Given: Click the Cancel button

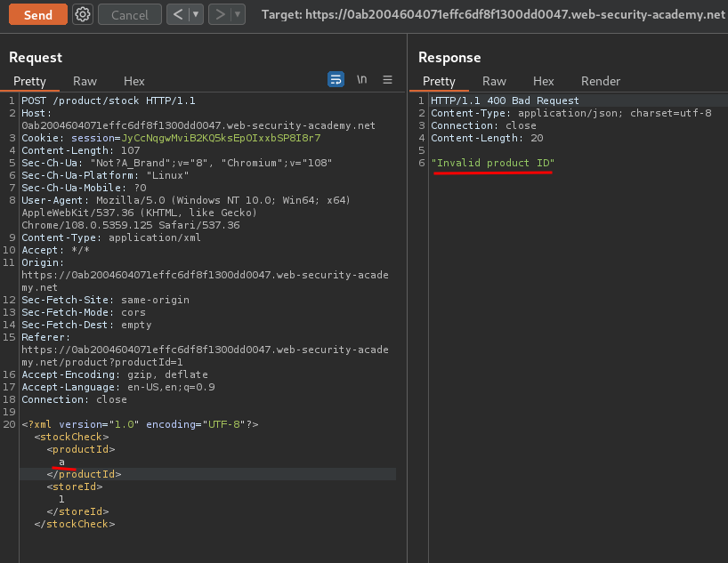Looking at the screenshot, I should pos(130,15).
